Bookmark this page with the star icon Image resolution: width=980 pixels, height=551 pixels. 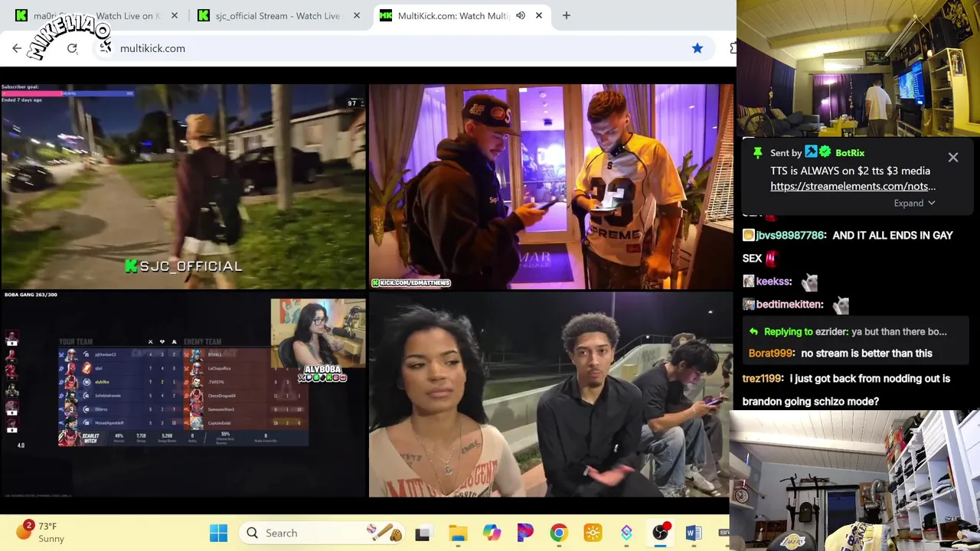coord(697,48)
